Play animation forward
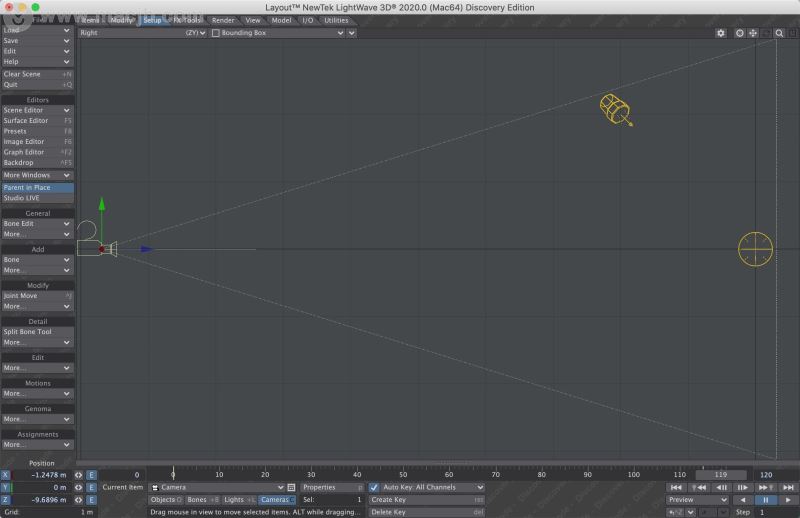 787,500
